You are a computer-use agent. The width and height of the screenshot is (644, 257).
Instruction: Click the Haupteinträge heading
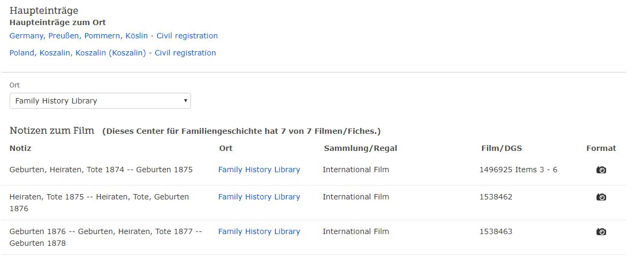click(x=44, y=10)
